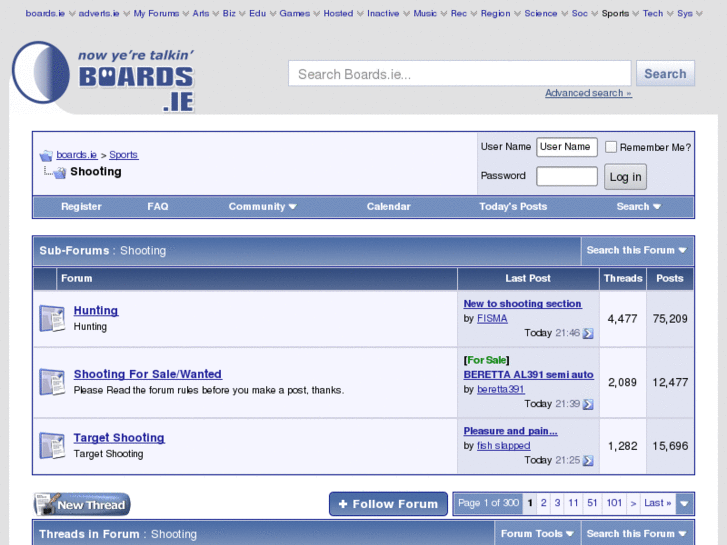Expand the Community dropdown menu

[x=262, y=206]
